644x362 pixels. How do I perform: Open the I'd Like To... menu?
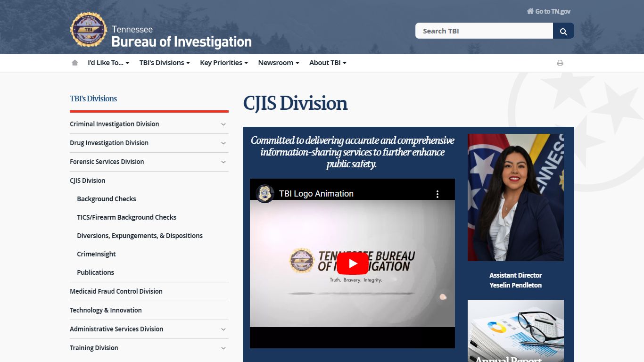[108, 63]
